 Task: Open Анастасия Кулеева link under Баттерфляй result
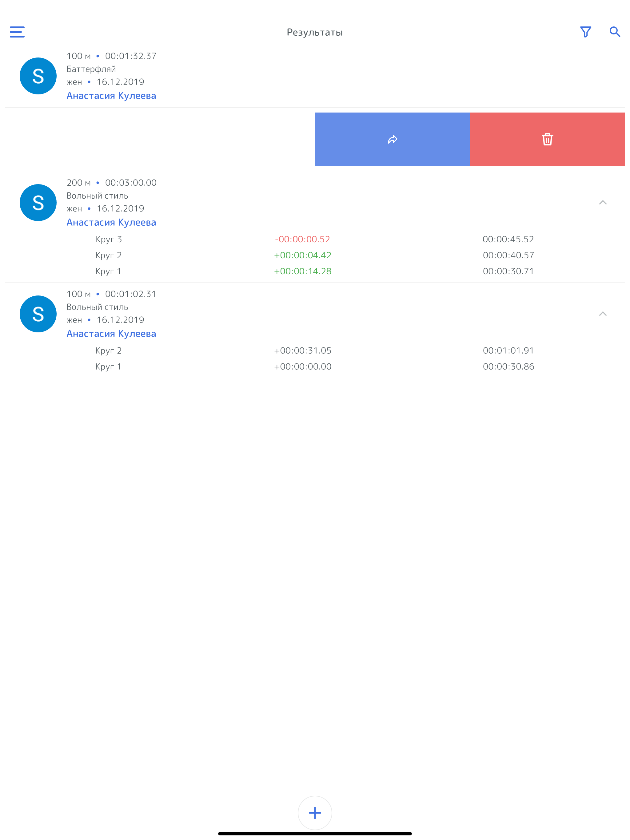coord(111,96)
